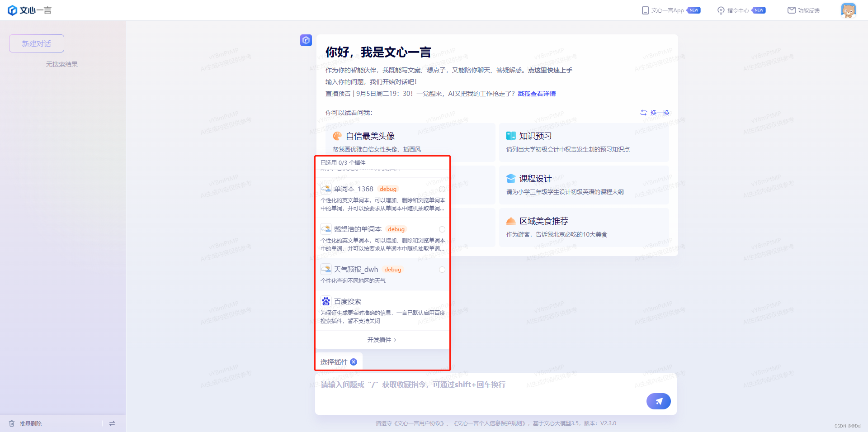This screenshot has width=868, height=432.
Task: Click the 文心一言 logo in the header
Action: [30, 10]
